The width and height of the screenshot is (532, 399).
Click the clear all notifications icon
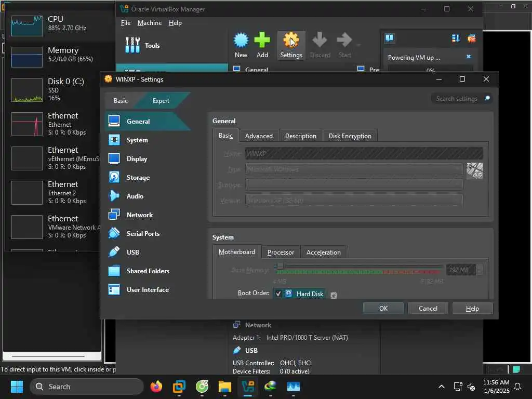471,38
